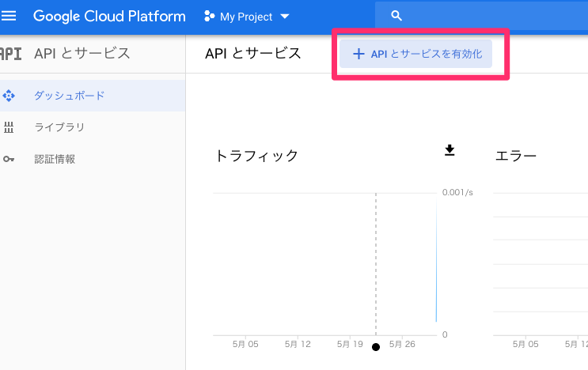Open ライブラリ in the sidebar
The height and width of the screenshot is (370, 588).
point(93,127)
